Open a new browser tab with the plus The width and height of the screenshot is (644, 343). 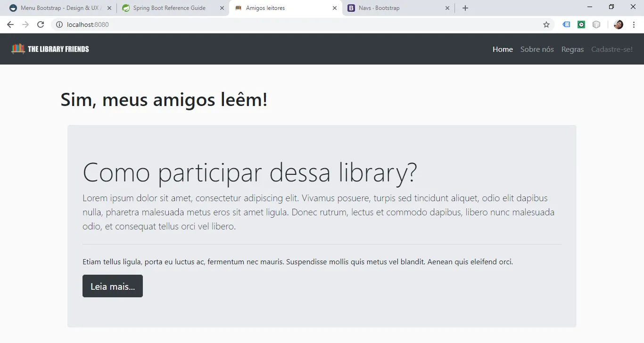tap(465, 8)
